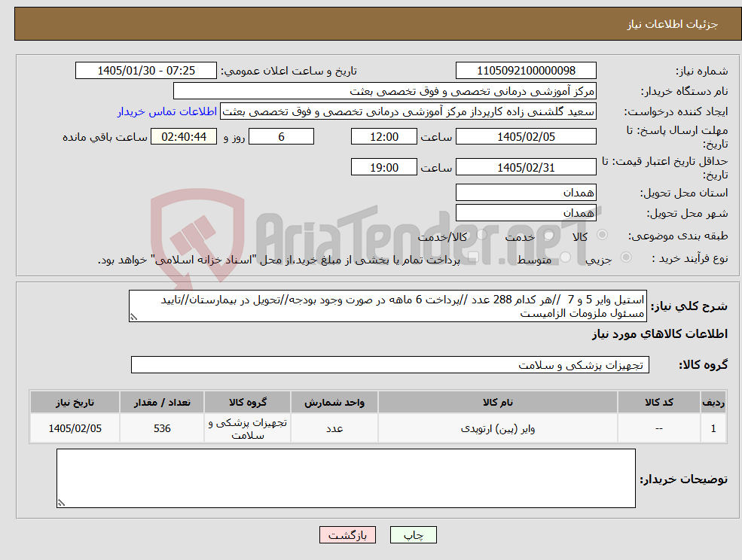Click the چاپ (Print) button

tap(413, 535)
